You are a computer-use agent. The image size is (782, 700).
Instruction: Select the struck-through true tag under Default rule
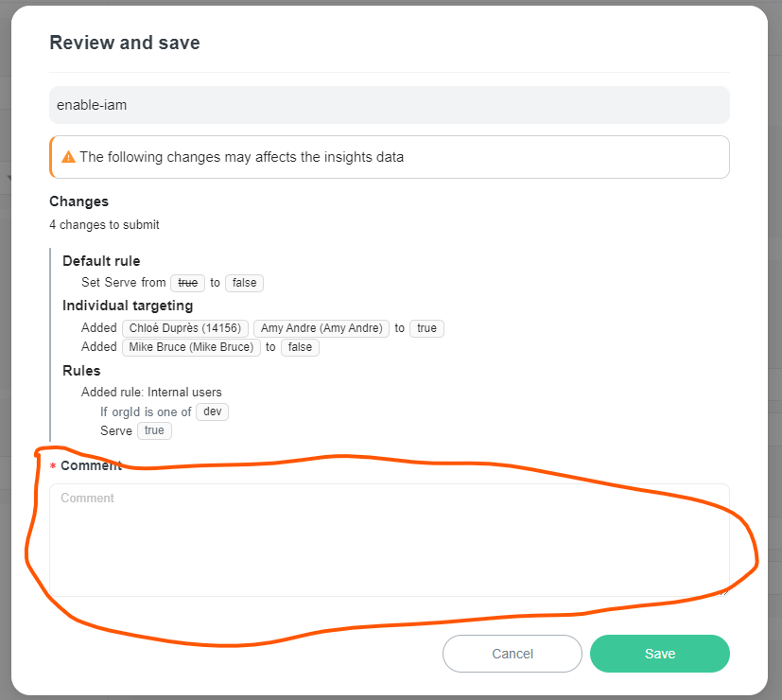coord(187,283)
